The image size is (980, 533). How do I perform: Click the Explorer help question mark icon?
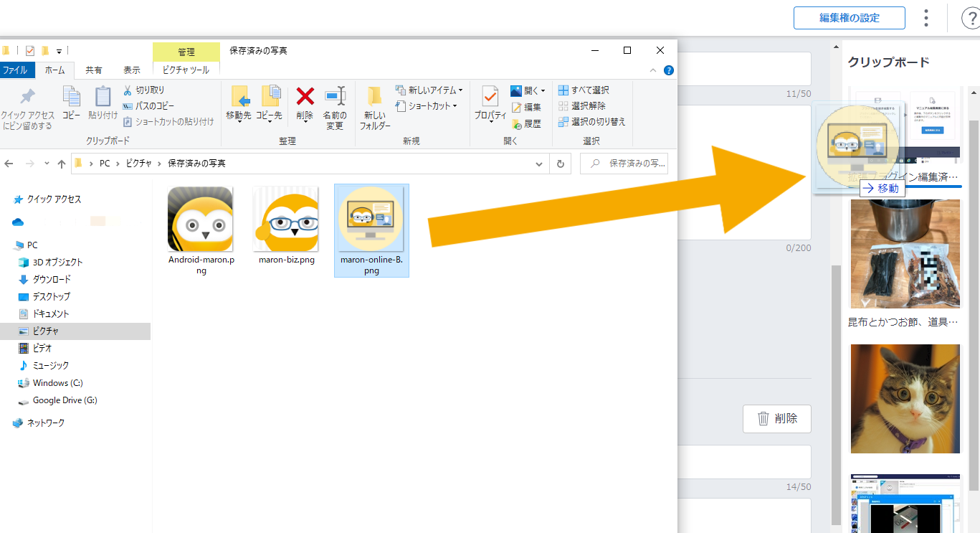pos(669,70)
